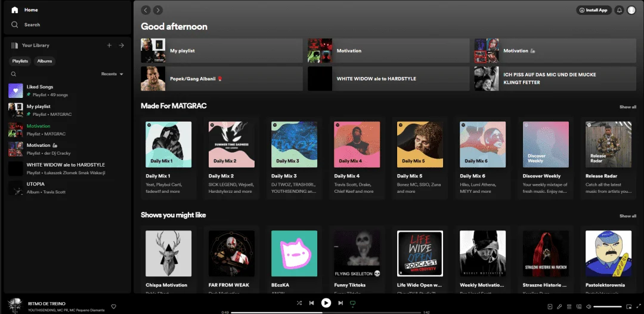Image resolution: width=644 pixels, height=314 pixels.
Task: Open My playlist in library list
Action: pyautogui.click(x=67, y=110)
